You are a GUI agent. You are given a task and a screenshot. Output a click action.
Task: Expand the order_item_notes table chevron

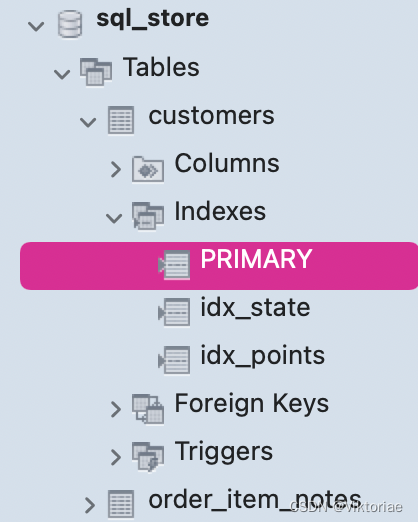point(90,505)
